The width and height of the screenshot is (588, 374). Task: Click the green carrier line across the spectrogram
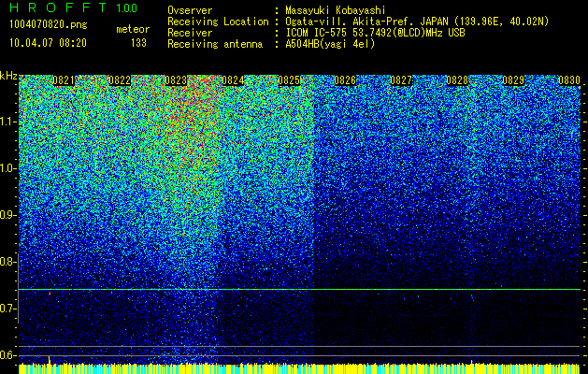click(299, 289)
